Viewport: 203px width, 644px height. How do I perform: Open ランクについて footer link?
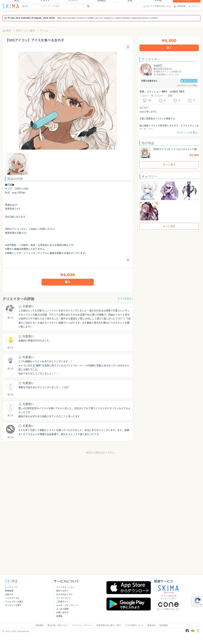click(x=63, y=598)
